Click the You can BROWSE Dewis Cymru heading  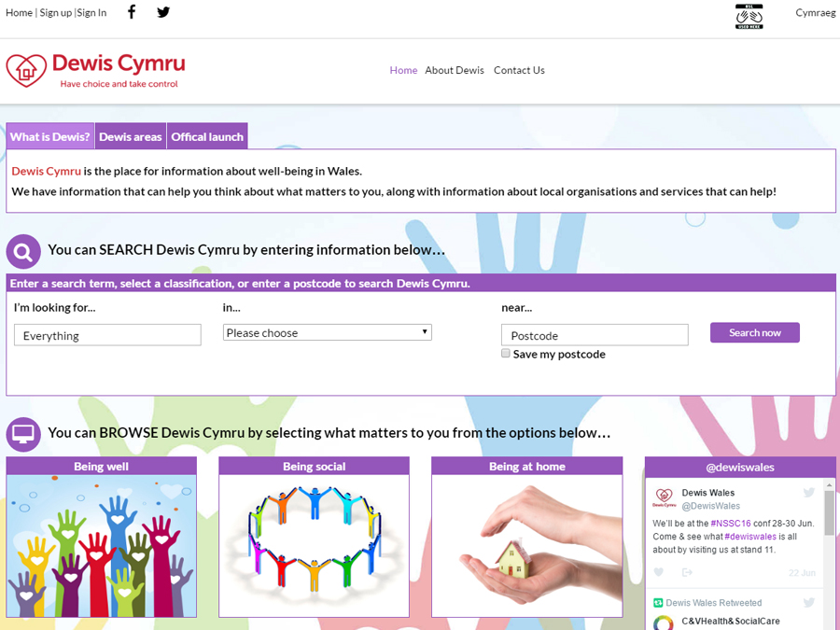click(329, 433)
